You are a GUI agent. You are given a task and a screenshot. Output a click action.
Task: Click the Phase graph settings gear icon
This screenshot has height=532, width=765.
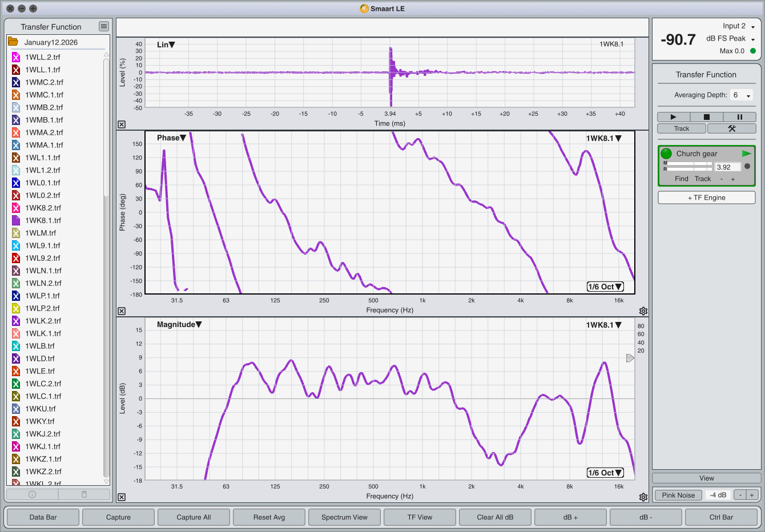click(x=643, y=311)
